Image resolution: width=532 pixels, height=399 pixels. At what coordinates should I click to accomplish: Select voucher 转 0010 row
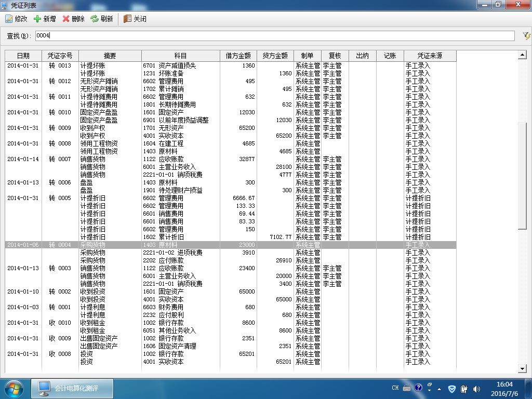pos(230,112)
